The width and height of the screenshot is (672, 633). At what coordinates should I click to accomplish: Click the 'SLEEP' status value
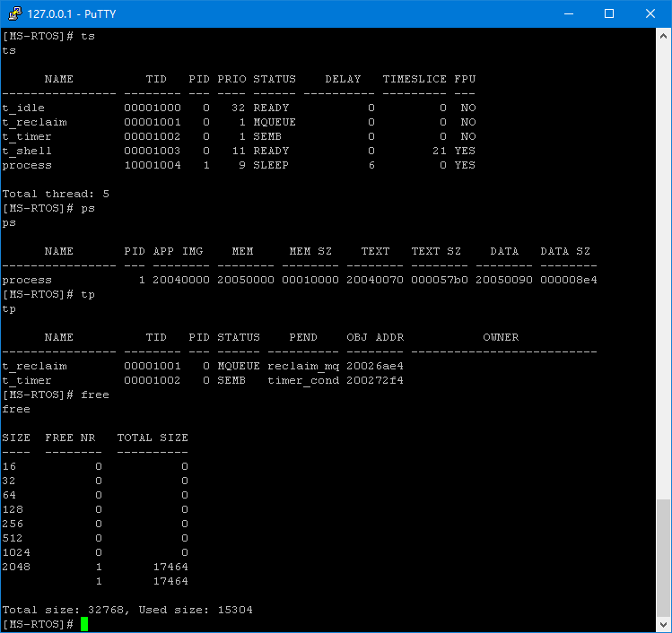point(271,165)
